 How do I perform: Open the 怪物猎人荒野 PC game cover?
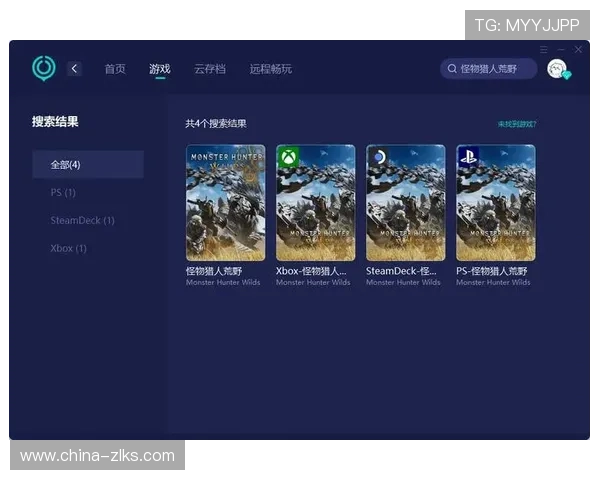click(226, 202)
